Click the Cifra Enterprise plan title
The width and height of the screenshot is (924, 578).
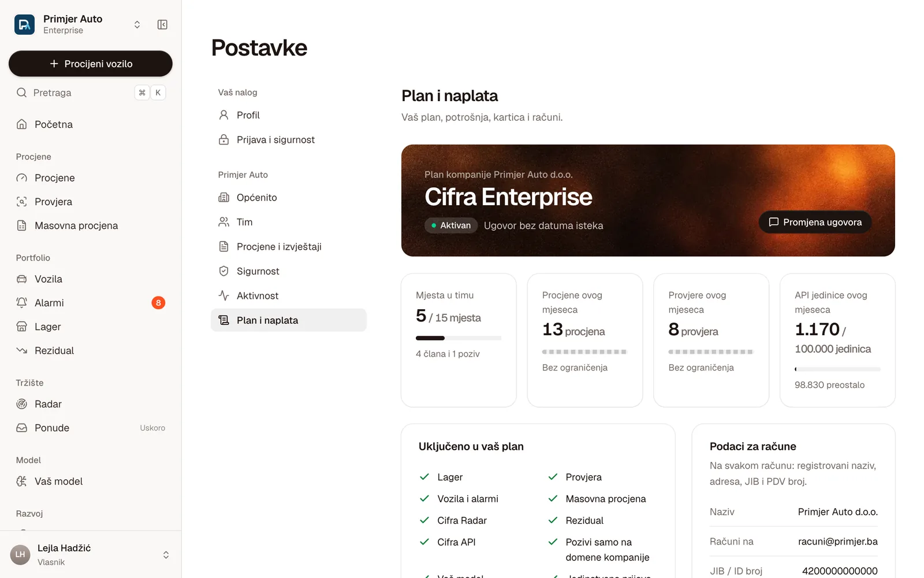click(x=508, y=197)
